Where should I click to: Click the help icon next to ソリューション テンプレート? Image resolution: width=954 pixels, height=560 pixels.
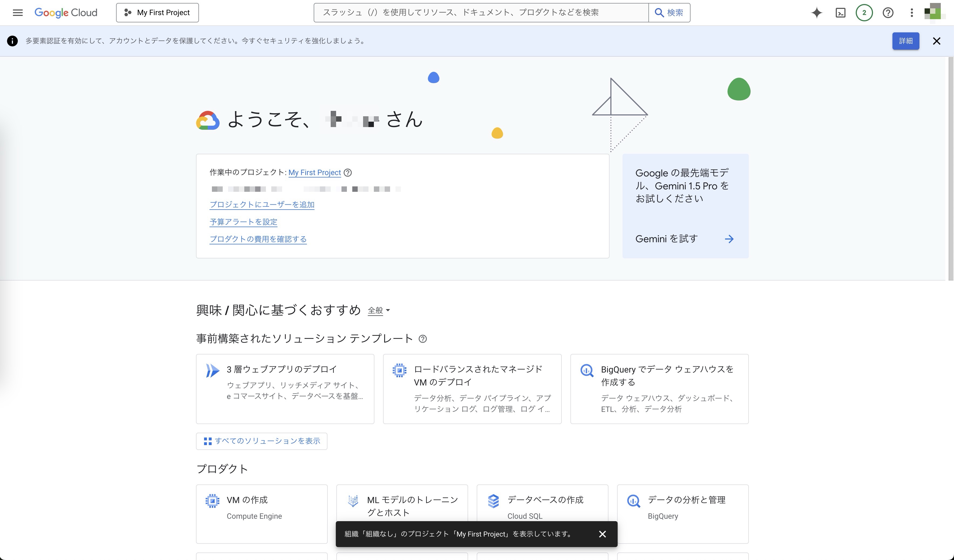[x=423, y=339]
